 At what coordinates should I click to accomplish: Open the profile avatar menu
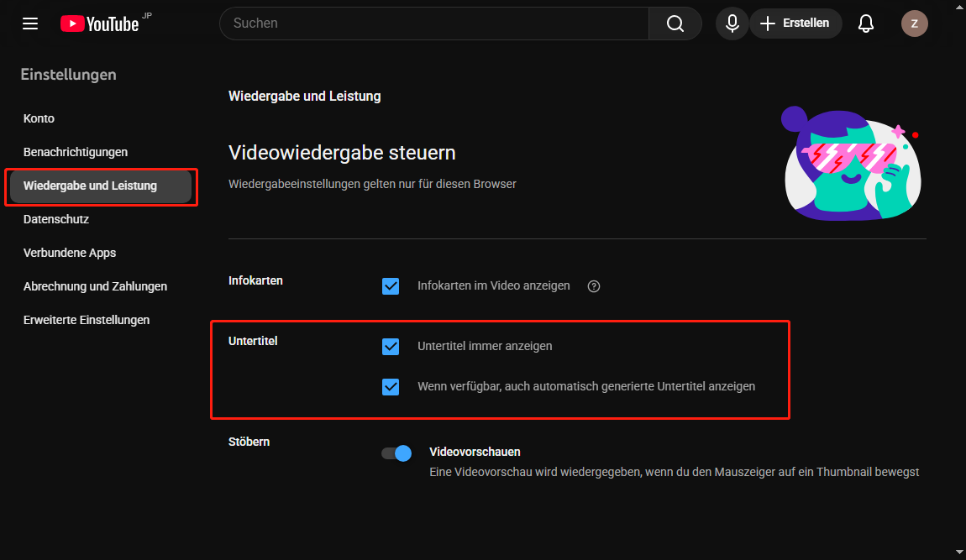coord(914,23)
